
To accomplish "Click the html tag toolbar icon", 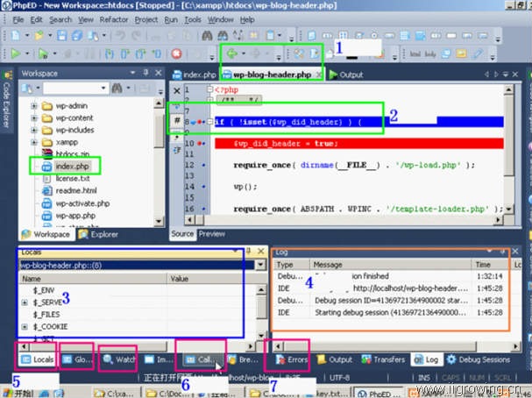I will [415, 53].
